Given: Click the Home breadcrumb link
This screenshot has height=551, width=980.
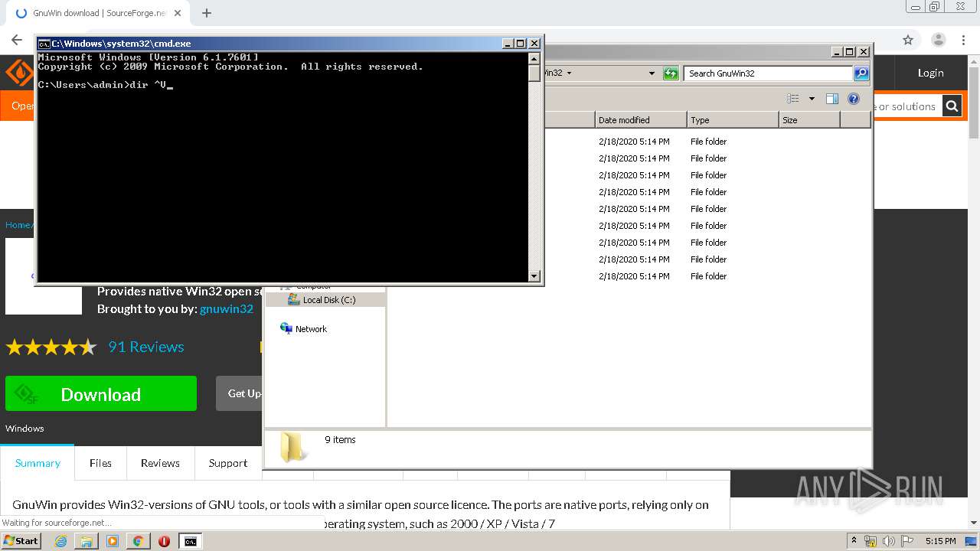Looking at the screenshot, I should click(x=18, y=225).
